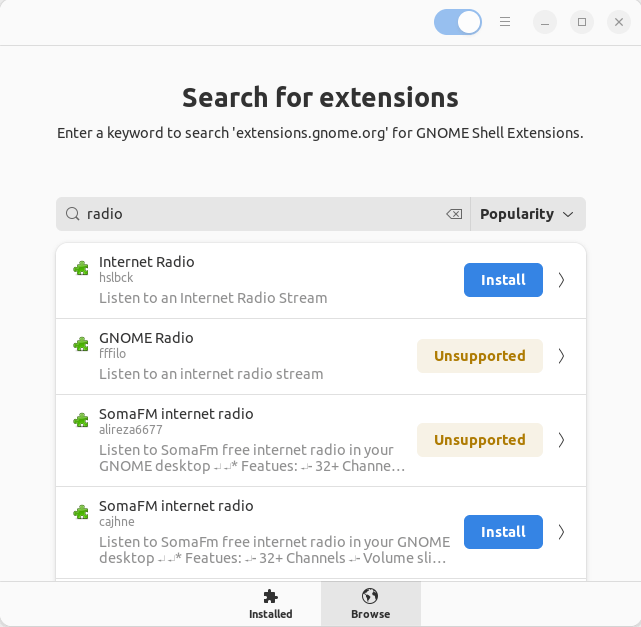Focus the search field containing 'radio'
The width and height of the screenshot is (641, 627).
263,214
